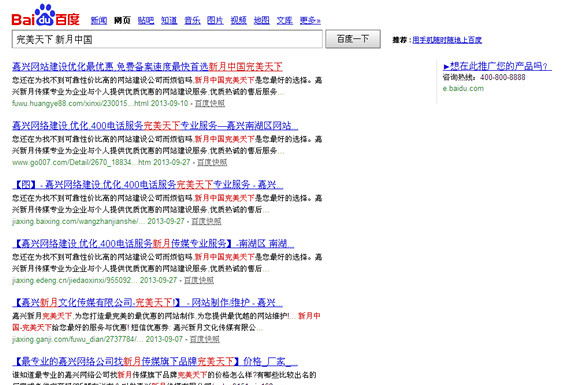Open 百度快照 for the www.go007.com result
The height and width of the screenshot is (385, 585).
coord(212,162)
